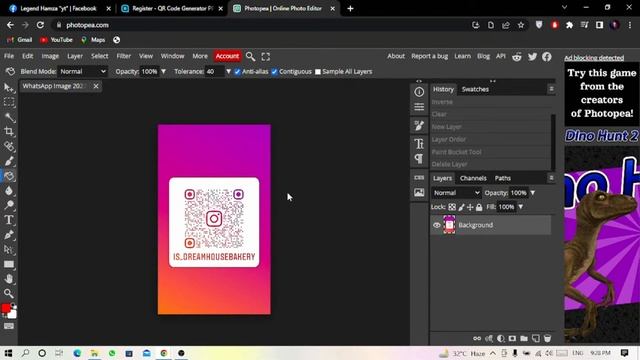Open the Layers panel menu button
The image size is (640, 360).
tap(551, 178)
